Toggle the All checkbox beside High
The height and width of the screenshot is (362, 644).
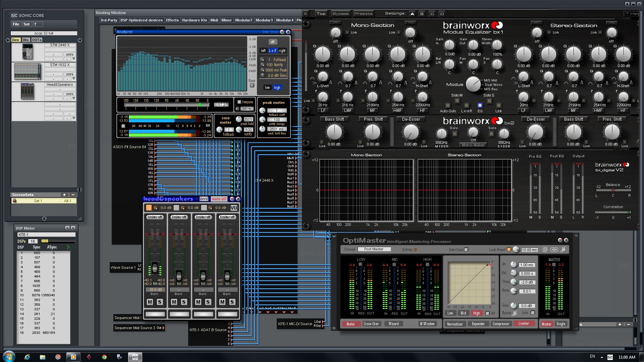(488, 313)
